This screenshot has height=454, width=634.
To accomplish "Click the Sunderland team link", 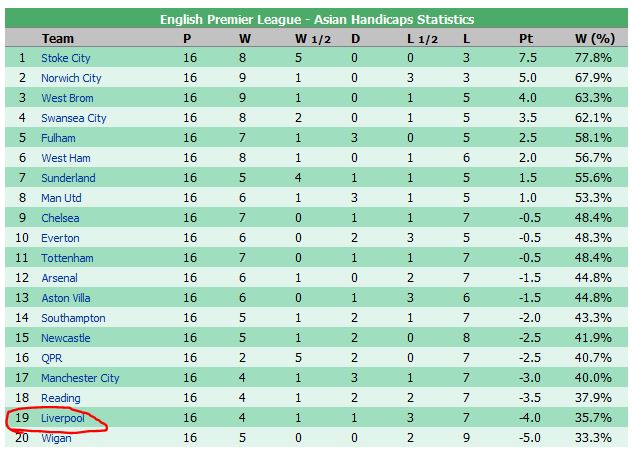I will (68, 178).
